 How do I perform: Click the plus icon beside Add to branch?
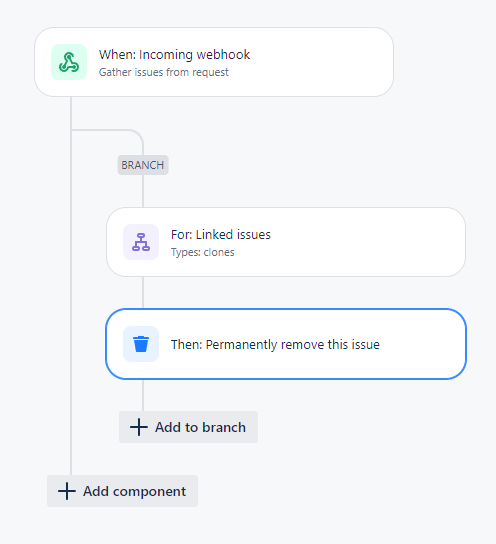click(139, 427)
